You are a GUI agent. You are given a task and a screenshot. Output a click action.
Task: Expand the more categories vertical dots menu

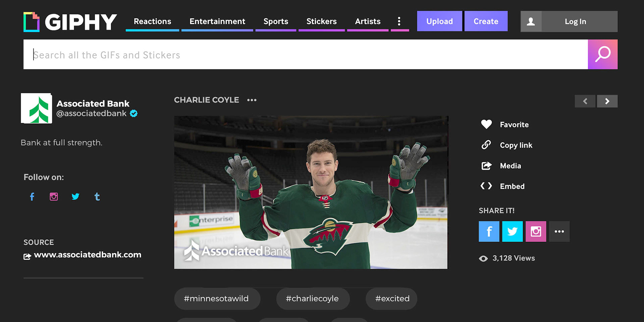point(399,21)
